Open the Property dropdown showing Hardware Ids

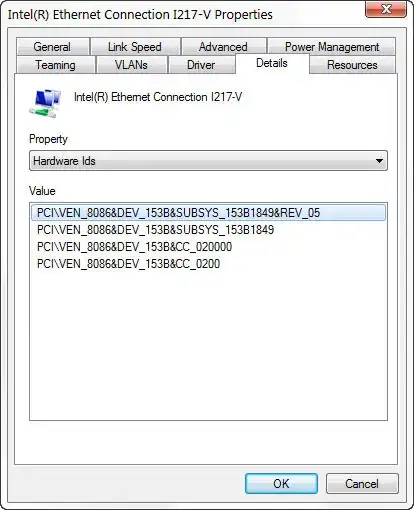point(208,161)
